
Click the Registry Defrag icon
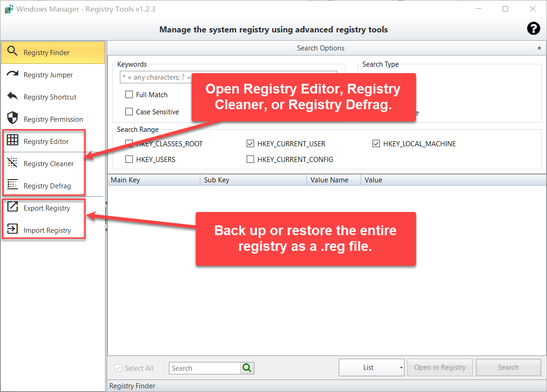[x=12, y=184]
